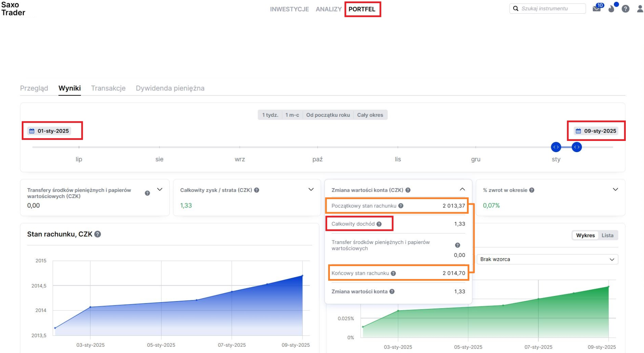
Task: Switch to the Transakcje tab
Action: (x=108, y=88)
